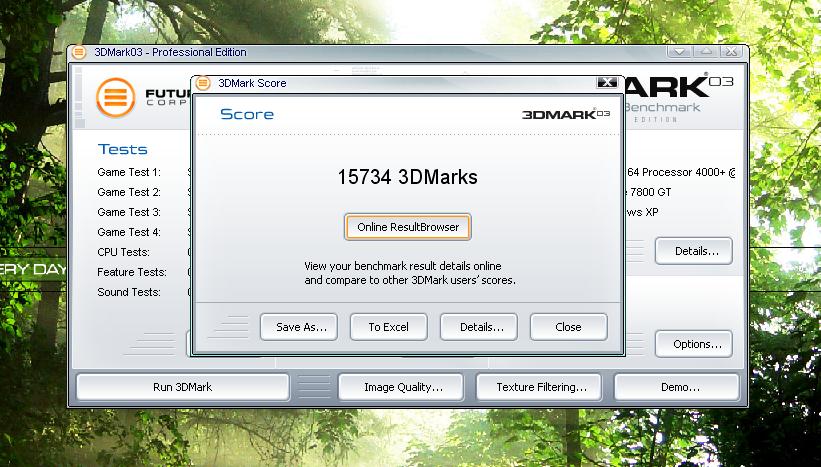This screenshot has width=821, height=467.
Task: Click the Futuremark orange logo
Action: tap(116, 97)
